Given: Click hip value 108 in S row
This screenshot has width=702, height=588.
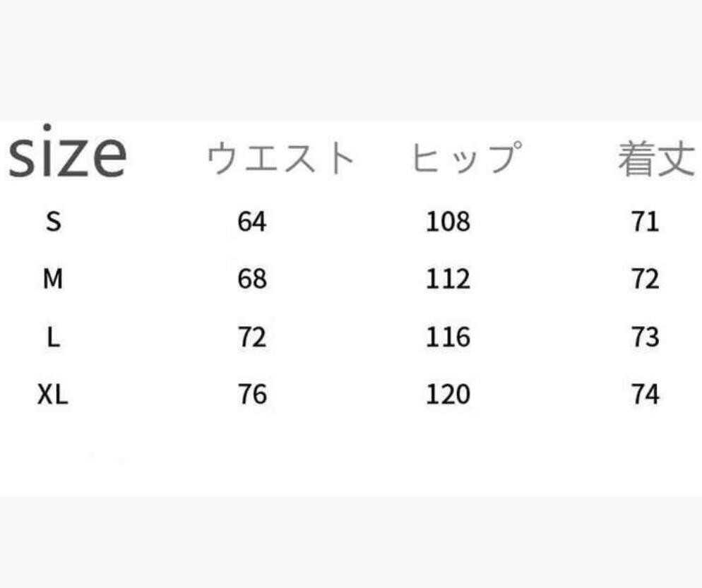Looking at the screenshot, I should (448, 222).
